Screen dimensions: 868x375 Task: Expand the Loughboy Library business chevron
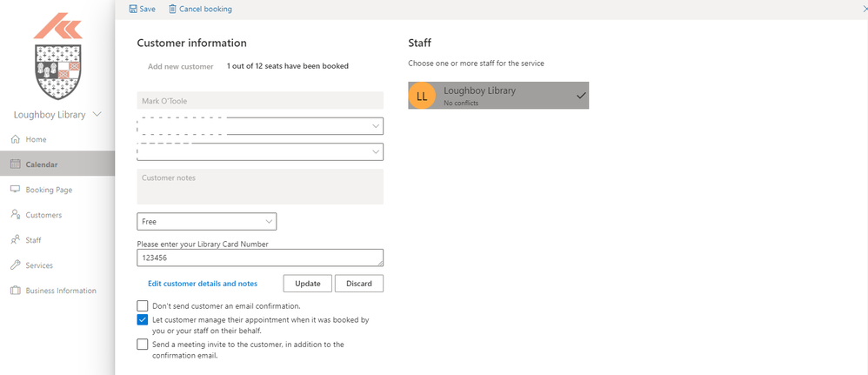click(x=97, y=114)
